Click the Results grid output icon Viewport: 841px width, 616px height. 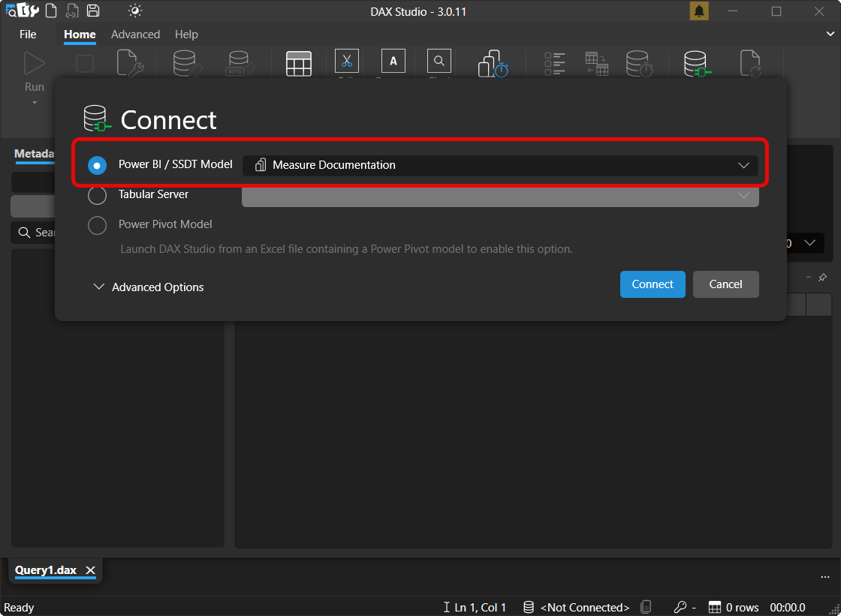tap(299, 64)
